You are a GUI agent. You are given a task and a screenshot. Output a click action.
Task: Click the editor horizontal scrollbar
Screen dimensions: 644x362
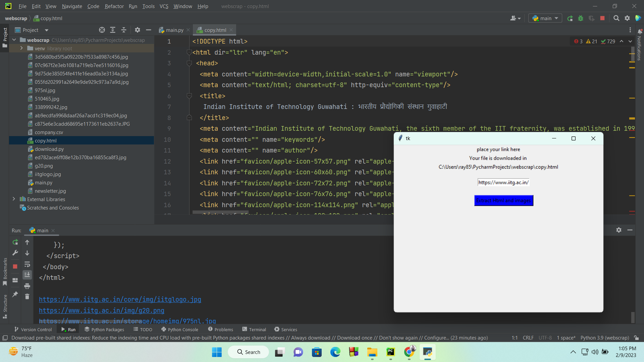[x=220, y=213]
